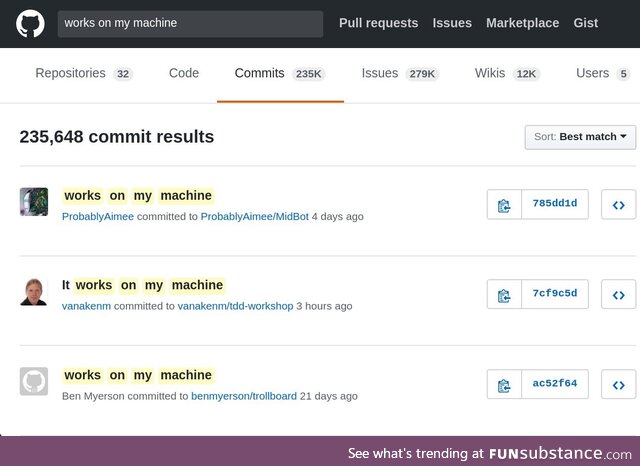Viewport: 640px width, 466px height.
Task: Switch to the Wikis results tab
Action: click(x=507, y=73)
